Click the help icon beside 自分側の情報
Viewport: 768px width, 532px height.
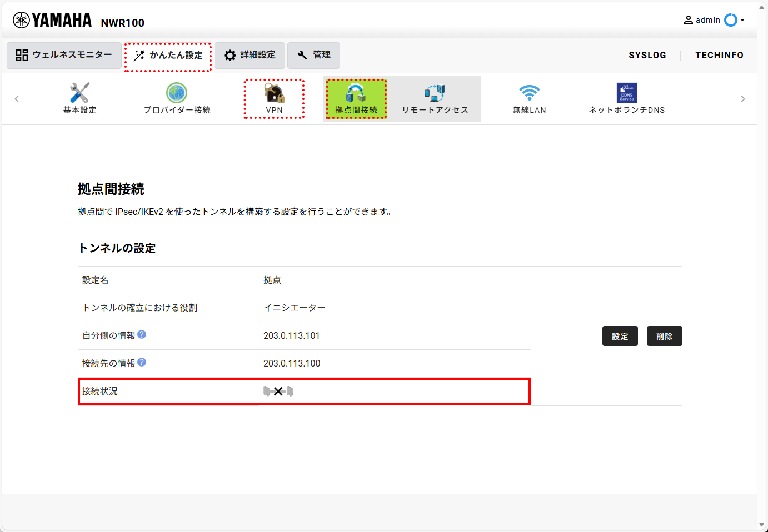click(142, 334)
